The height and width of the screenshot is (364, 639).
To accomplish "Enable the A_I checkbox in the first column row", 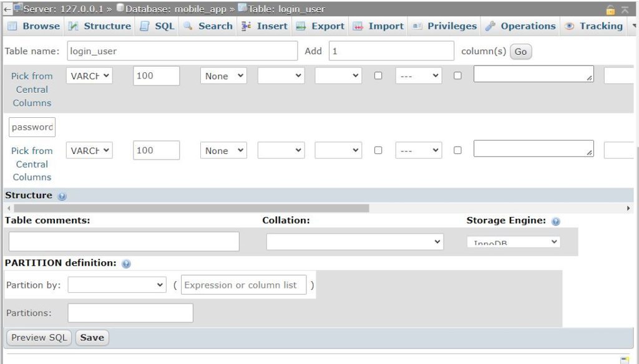I will click(457, 75).
